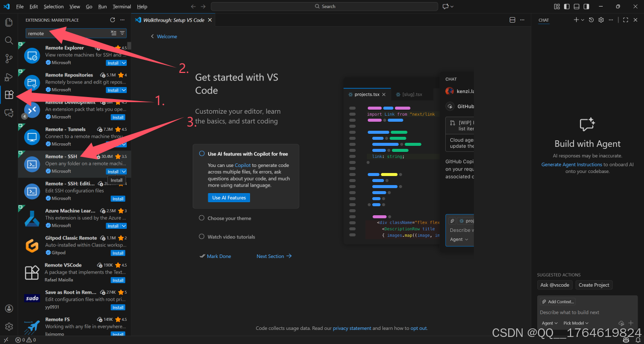Split the editor layout

point(513,20)
